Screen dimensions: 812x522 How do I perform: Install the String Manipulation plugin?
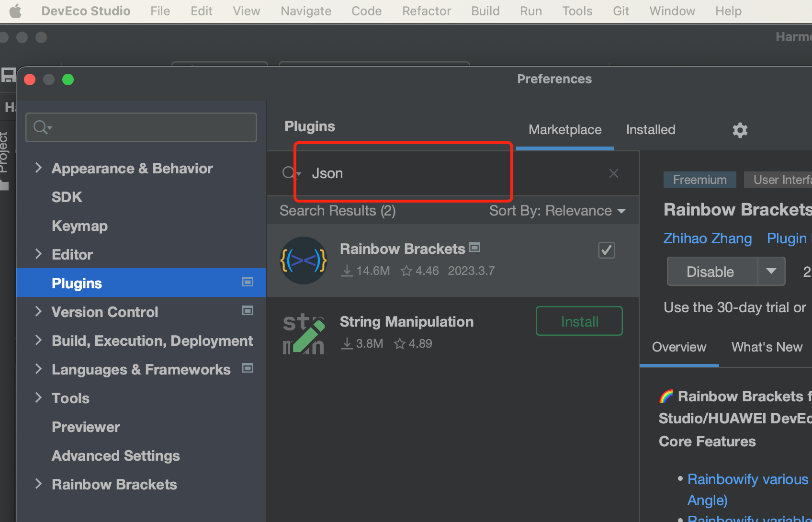pyautogui.click(x=579, y=321)
